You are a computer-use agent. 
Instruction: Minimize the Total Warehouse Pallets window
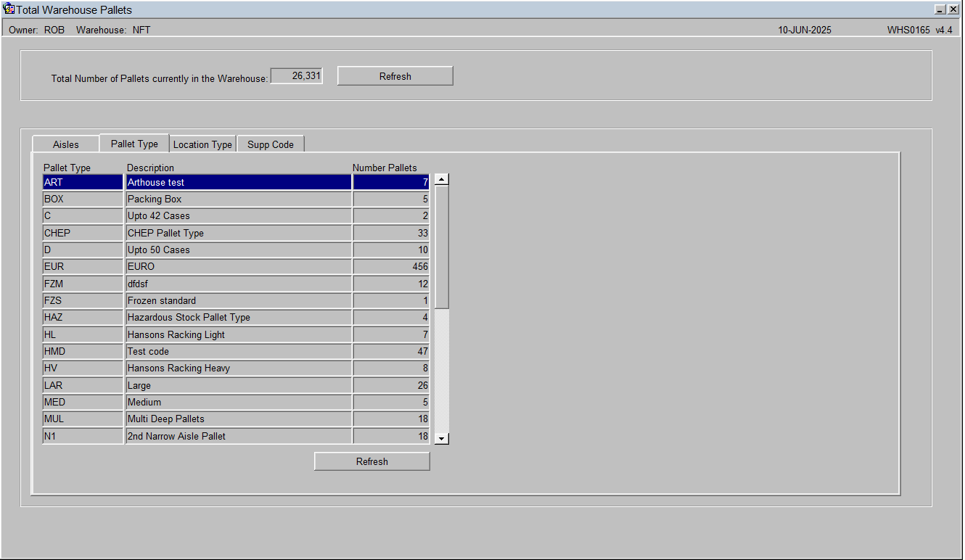tap(940, 9)
